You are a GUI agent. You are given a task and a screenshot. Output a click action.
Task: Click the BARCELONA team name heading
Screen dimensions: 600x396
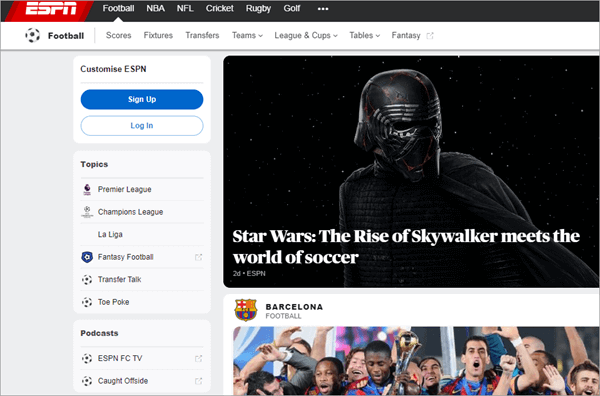click(294, 307)
